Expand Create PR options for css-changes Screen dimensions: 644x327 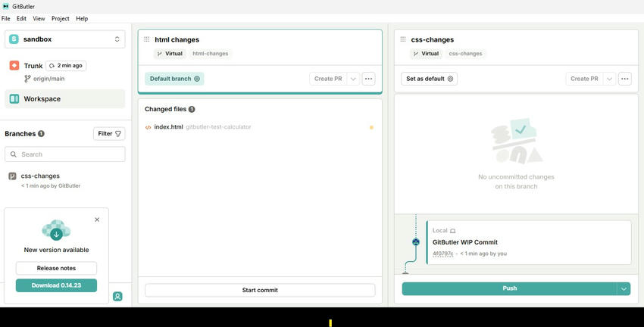[x=609, y=79]
